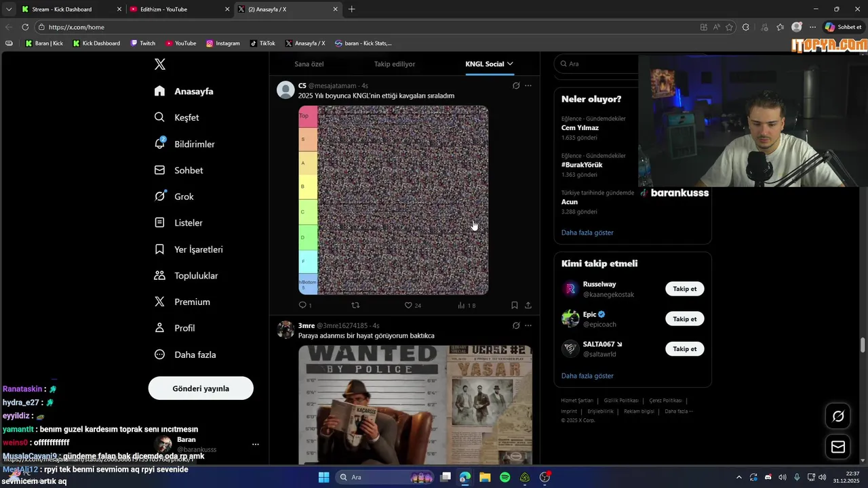The height and width of the screenshot is (488, 868).
Task: Share C5's post
Action: pyautogui.click(x=528, y=305)
